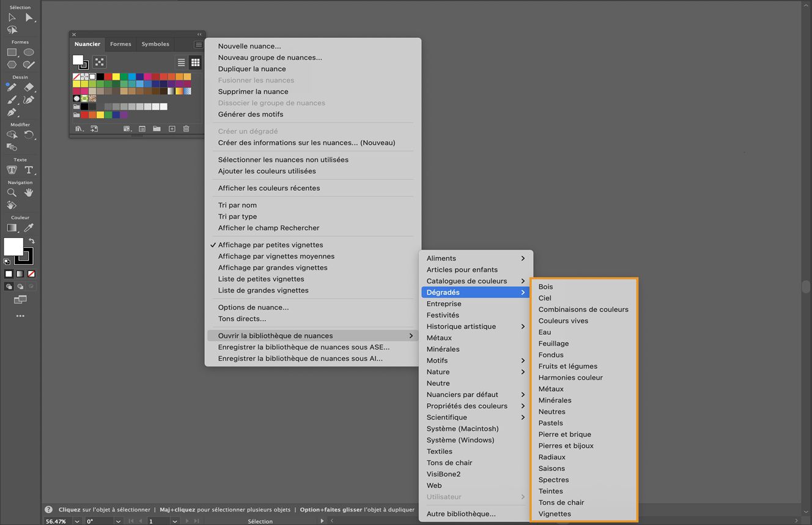Expand the Motifs submenu
812x525 pixels.
point(476,360)
